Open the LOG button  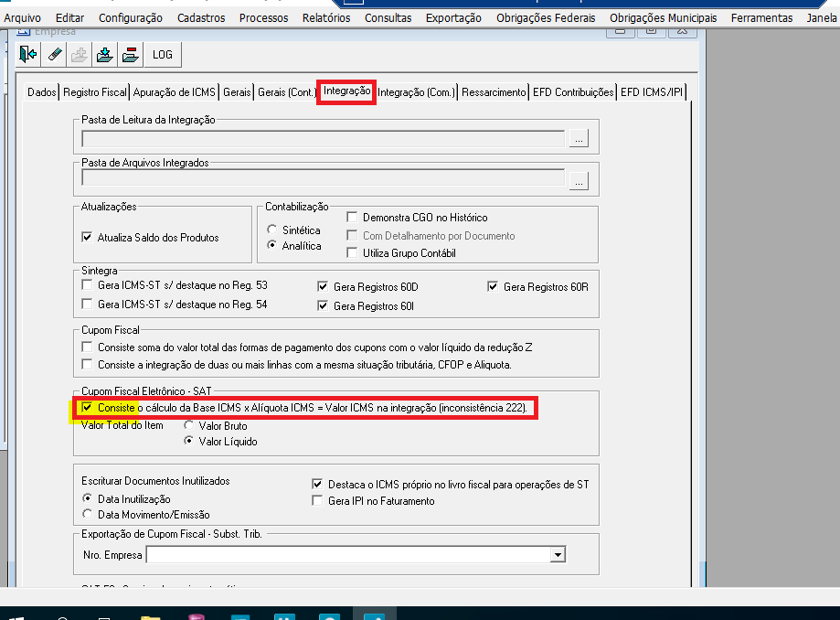coord(163,55)
